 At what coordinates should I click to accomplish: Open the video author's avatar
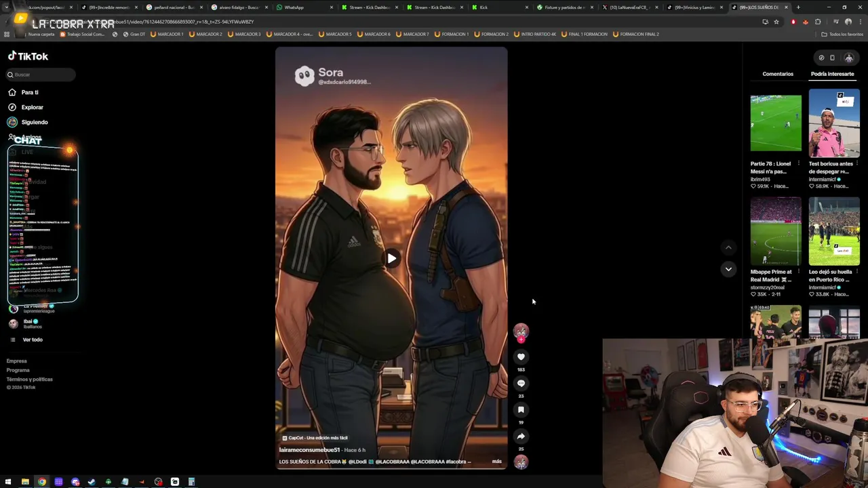(x=521, y=331)
